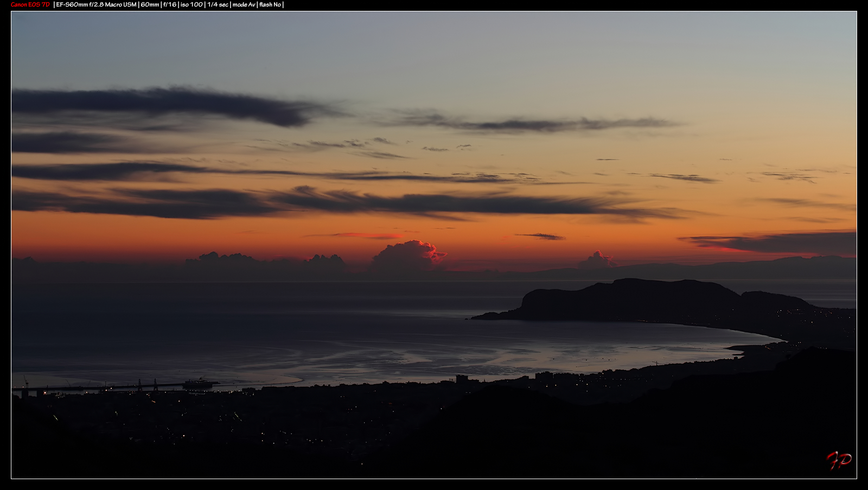868x490 pixels.
Task: Select the 'EF-S60mm f/2.8 Macro USM' lens text
Action: [97, 4]
